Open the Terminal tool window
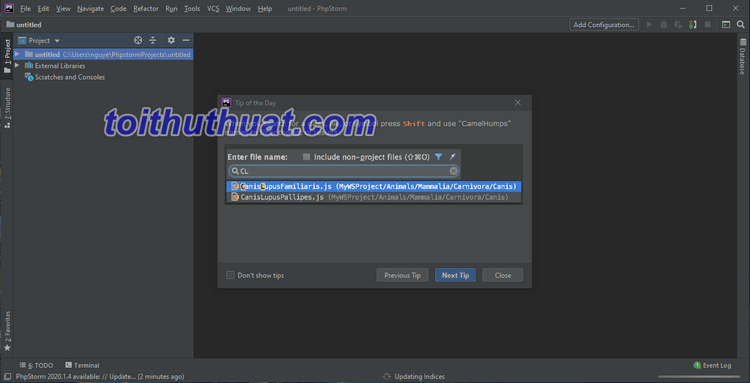750x383 pixels. (x=82, y=365)
